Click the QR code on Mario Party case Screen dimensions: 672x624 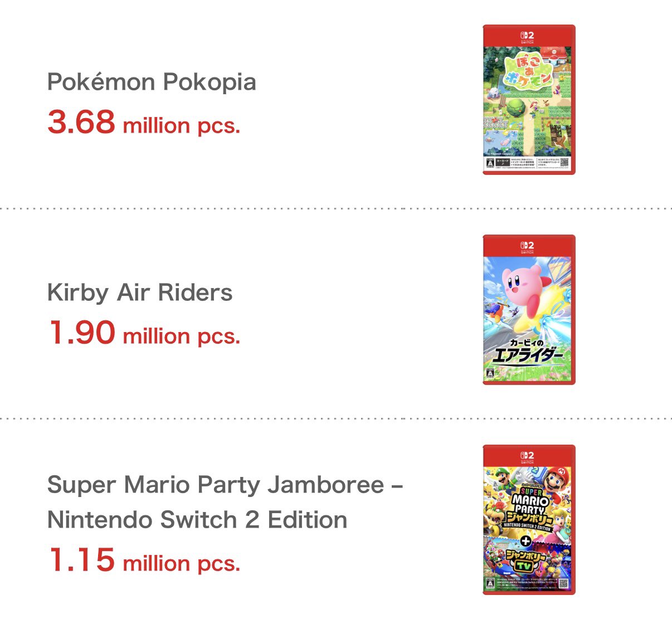pos(563,584)
